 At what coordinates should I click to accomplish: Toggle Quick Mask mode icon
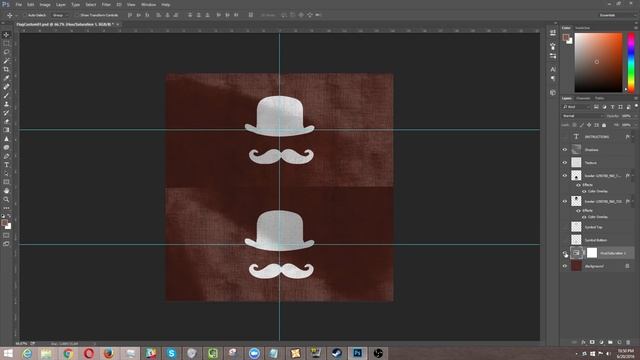6,236
